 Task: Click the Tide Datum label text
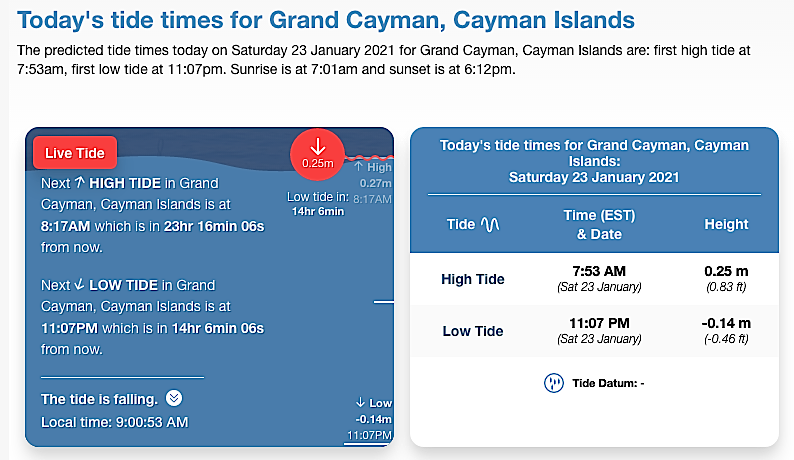tap(607, 383)
